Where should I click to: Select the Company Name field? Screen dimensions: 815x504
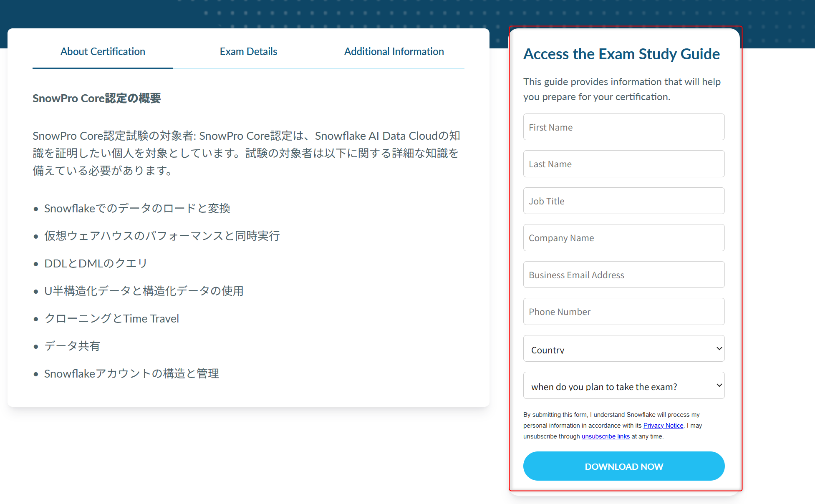[624, 238]
